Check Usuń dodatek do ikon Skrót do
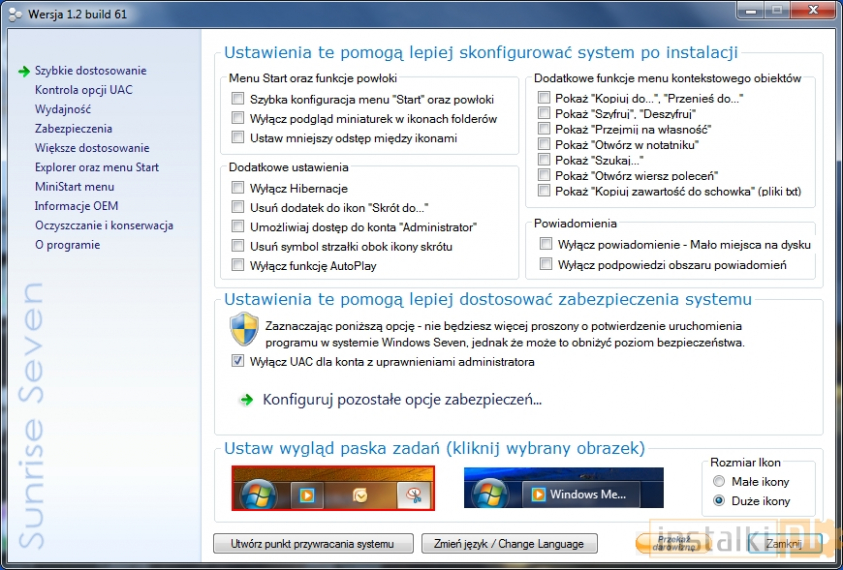The height and width of the screenshot is (570, 843). tap(238, 207)
